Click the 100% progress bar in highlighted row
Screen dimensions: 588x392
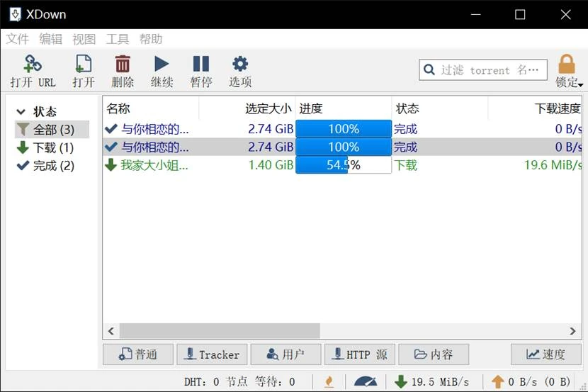click(x=344, y=147)
